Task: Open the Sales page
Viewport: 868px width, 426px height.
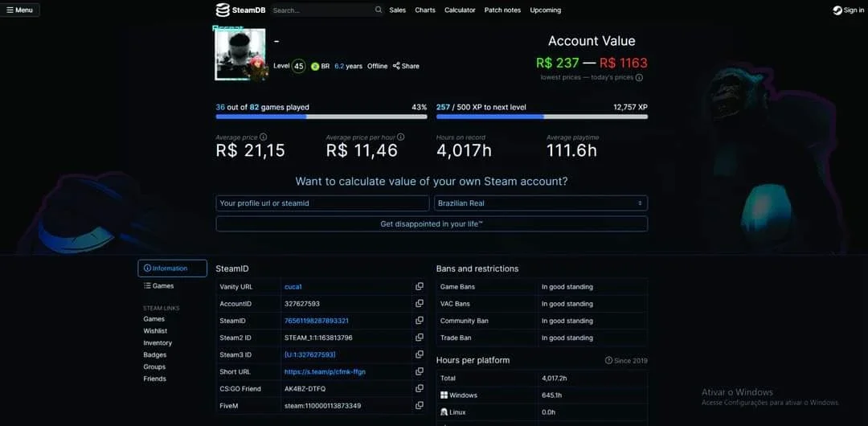Action: pos(398,10)
